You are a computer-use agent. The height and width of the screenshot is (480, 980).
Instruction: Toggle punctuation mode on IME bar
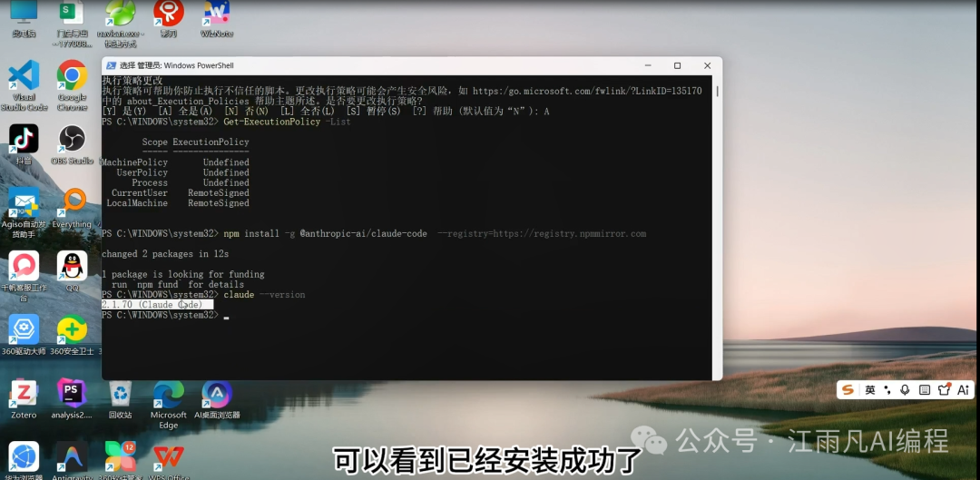(887, 390)
